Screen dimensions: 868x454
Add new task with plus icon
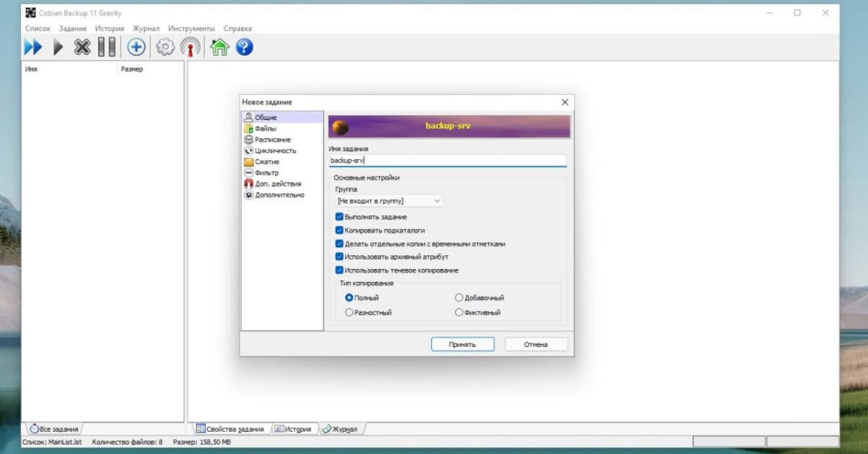[x=136, y=48]
